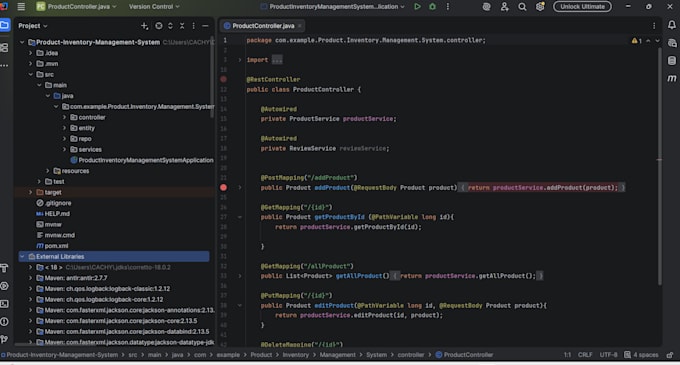Viewport: 680px width, 365px height.
Task: Open the main hamburger menu
Action: click(x=21, y=7)
